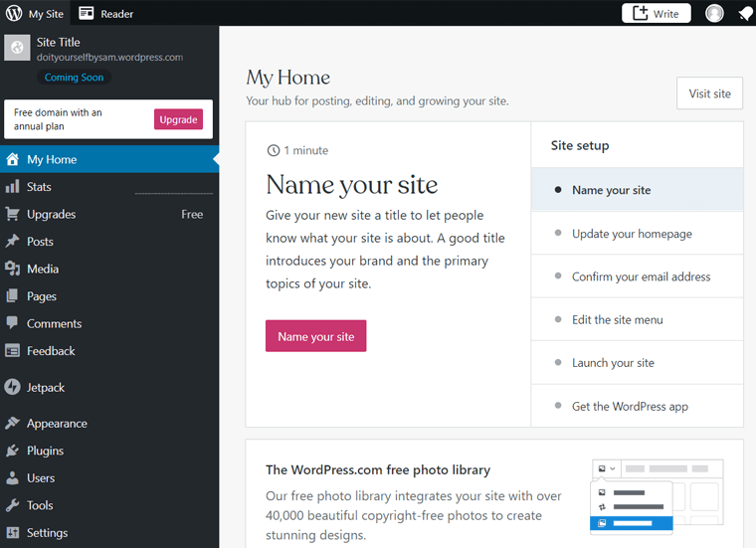Click the Coming Soon status badge

coord(74,78)
